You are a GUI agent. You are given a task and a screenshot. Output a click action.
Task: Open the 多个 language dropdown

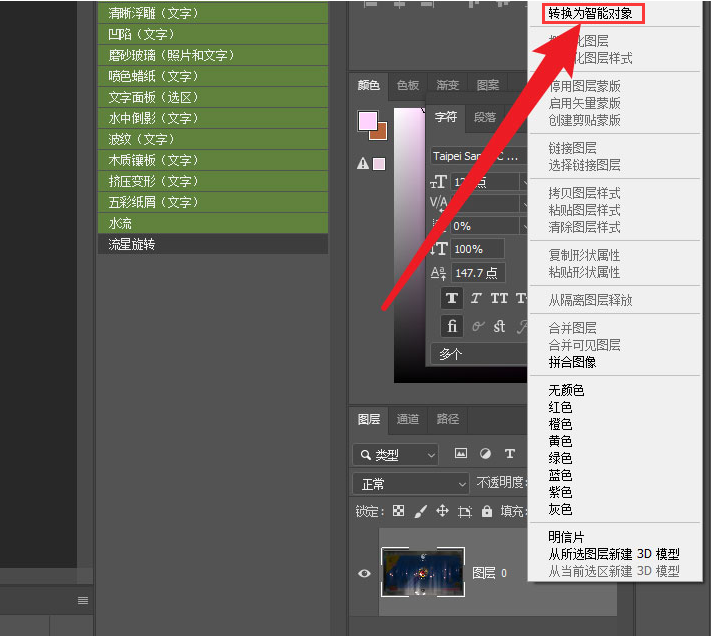coord(479,354)
